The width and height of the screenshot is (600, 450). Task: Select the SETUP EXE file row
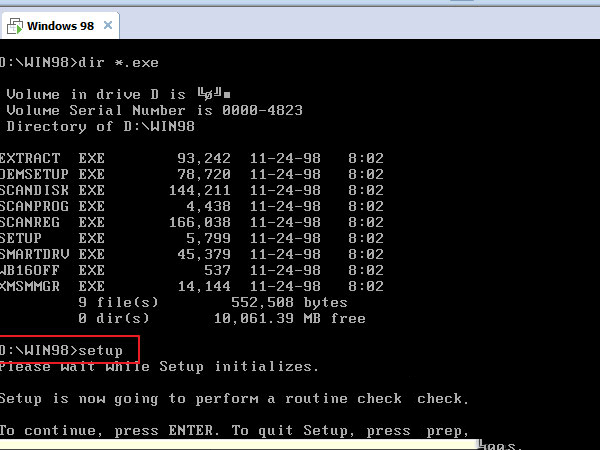click(x=191, y=238)
